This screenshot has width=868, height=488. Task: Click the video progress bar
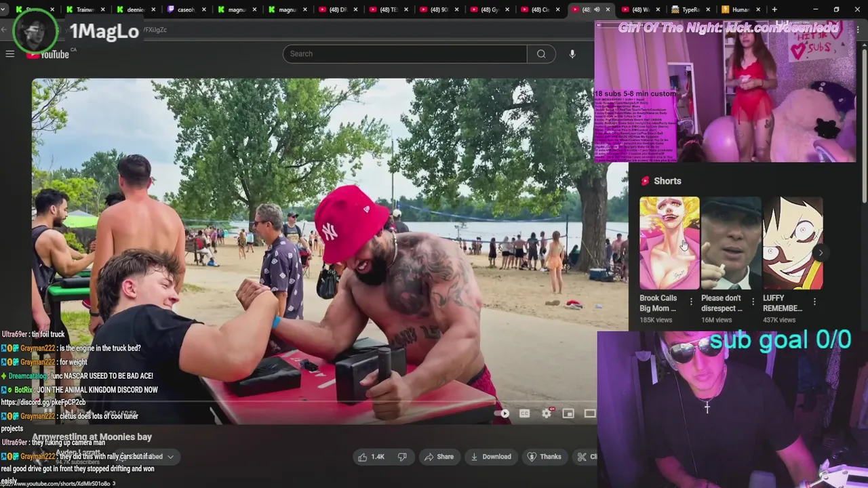(x=315, y=401)
